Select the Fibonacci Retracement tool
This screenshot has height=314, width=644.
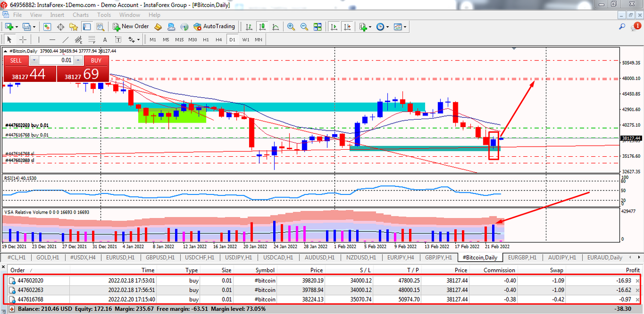(x=92, y=40)
